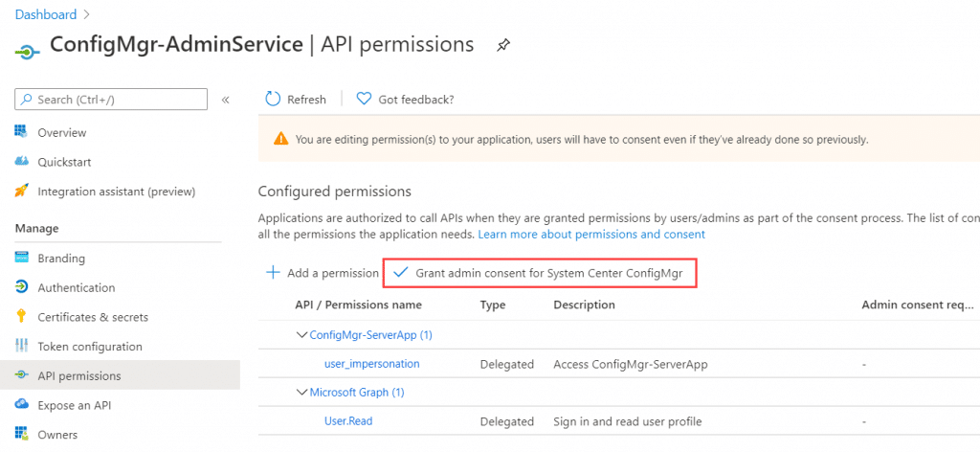This screenshot has height=452, width=980.
Task: Go to the Authentication page
Action: 77,287
